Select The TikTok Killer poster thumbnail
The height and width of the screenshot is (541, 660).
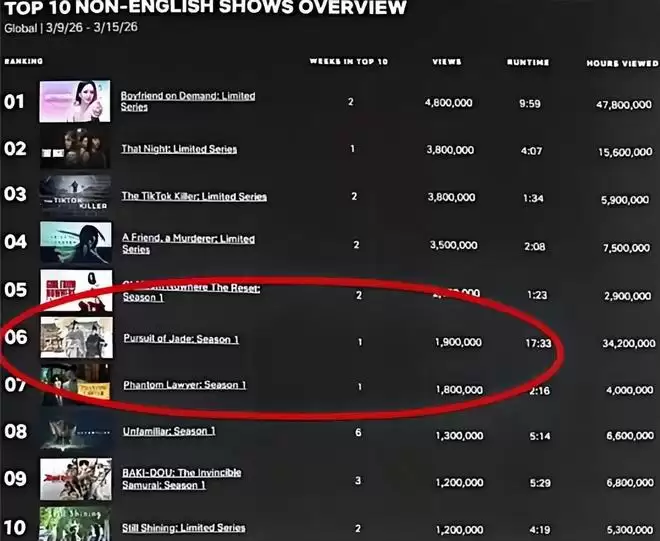(x=74, y=196)
